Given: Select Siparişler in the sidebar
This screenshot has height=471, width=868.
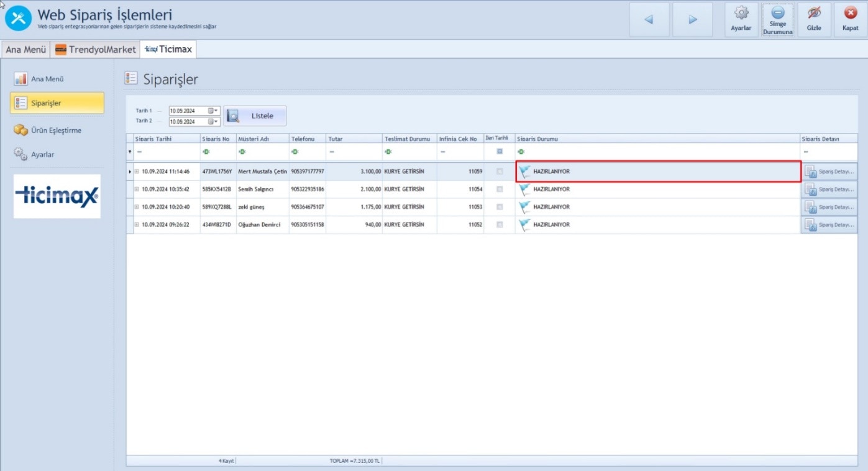Looking at the screenshot, I should click(57, 103).
